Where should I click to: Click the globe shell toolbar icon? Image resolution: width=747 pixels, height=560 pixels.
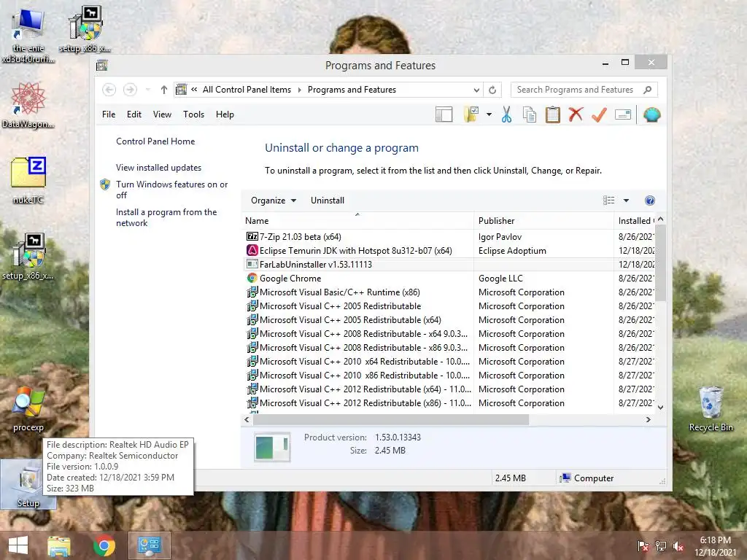[651, 114]
